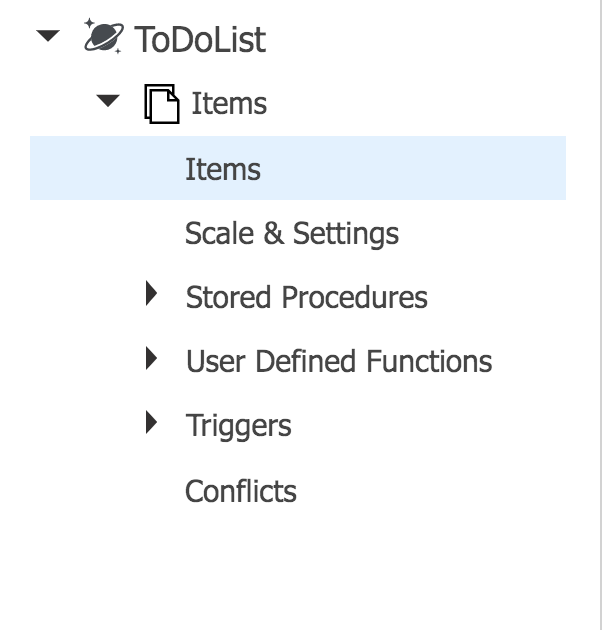Collapse the ToDoList database node arrow
The height and width of the screenshot is (630, 604).
tap(46, 38)
